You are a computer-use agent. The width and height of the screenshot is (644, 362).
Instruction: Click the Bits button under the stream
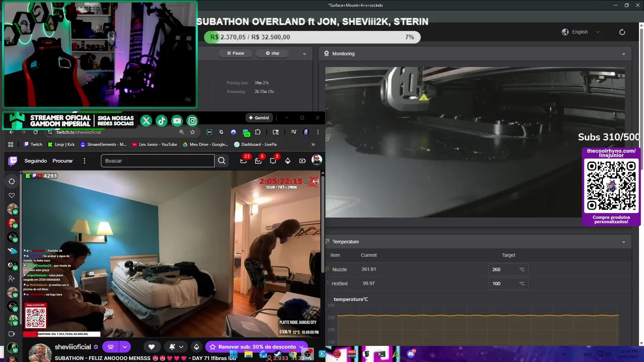click(196, 347)
